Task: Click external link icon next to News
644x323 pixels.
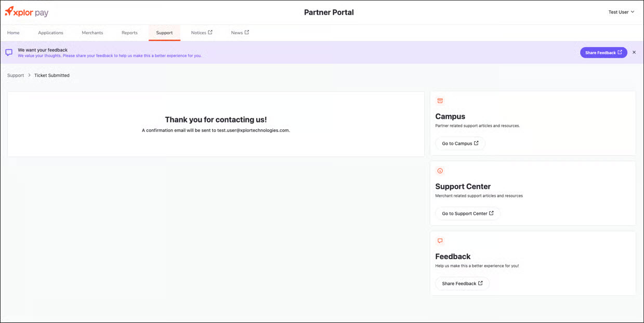Action: tap(247, 32)
